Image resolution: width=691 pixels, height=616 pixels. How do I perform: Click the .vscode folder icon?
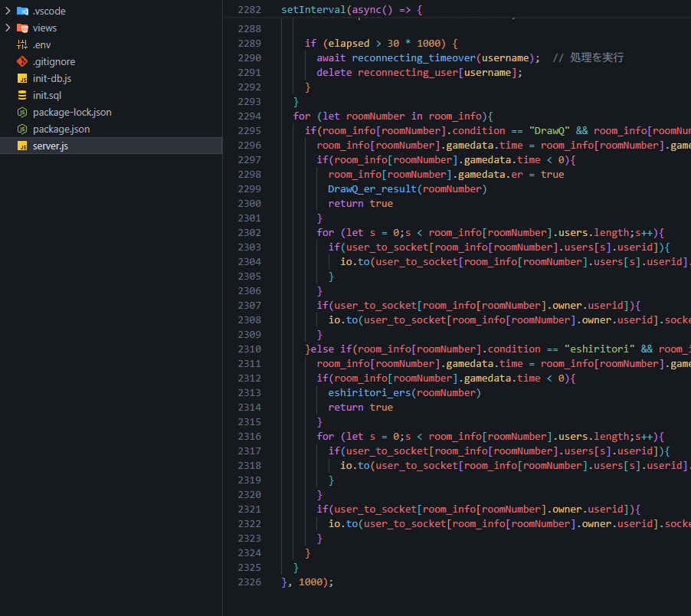[23, 11]
